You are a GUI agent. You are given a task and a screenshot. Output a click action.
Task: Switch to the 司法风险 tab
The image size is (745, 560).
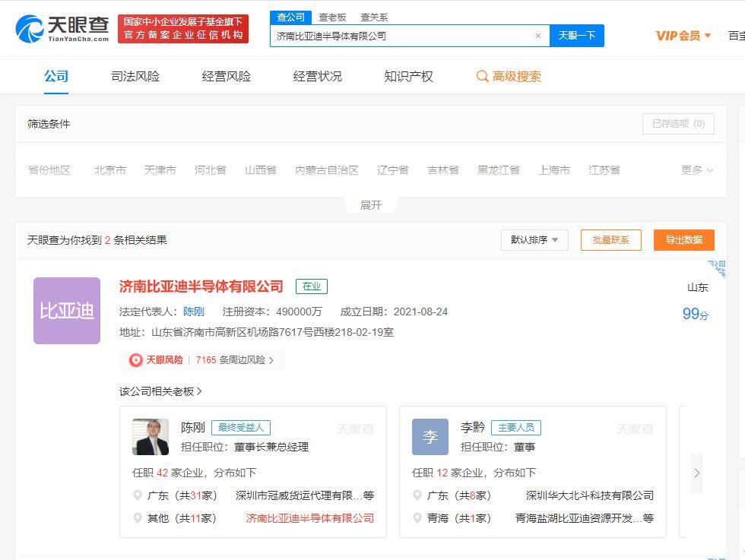(x=135, y=76)
